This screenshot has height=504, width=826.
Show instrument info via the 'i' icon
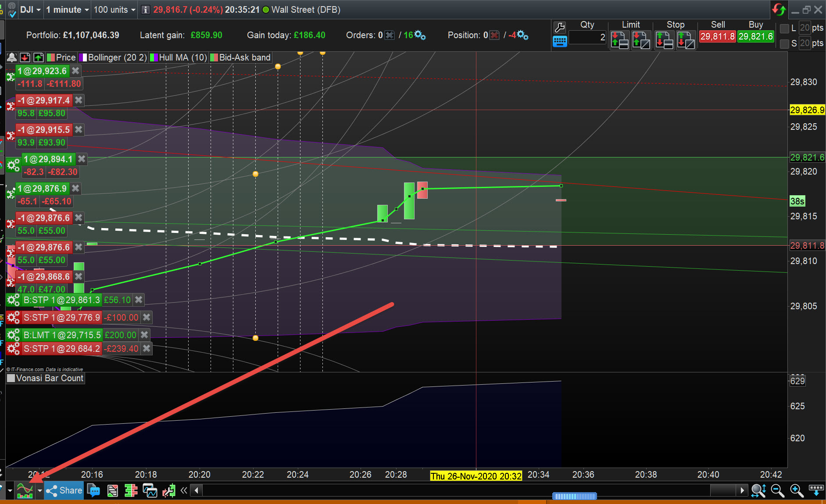pos(146,10)
